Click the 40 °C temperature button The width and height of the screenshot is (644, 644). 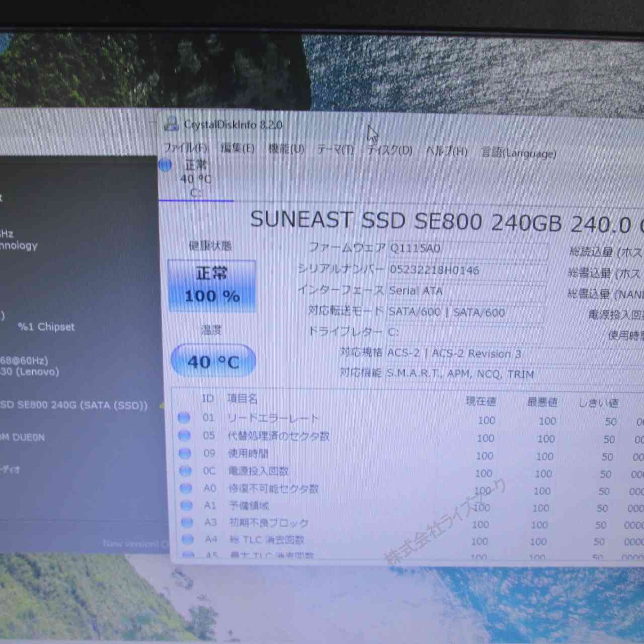click(213, 361)
